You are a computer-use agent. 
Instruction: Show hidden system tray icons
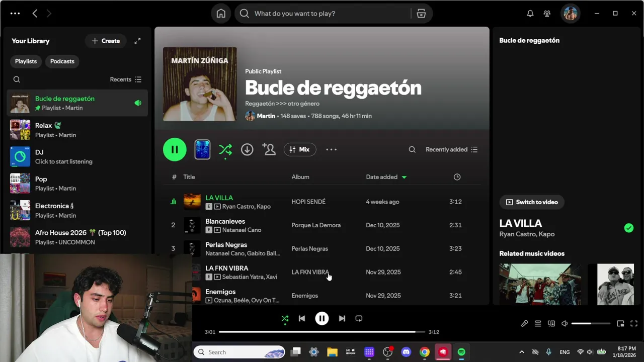[x=522, y=352]
